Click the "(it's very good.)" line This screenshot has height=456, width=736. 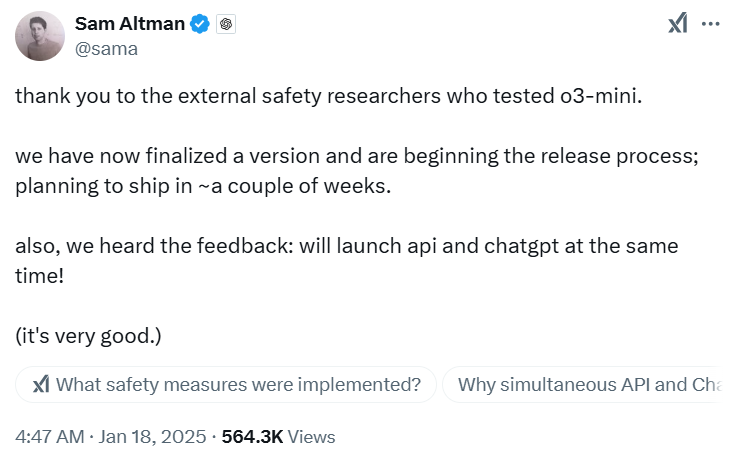tap(88, 335)
